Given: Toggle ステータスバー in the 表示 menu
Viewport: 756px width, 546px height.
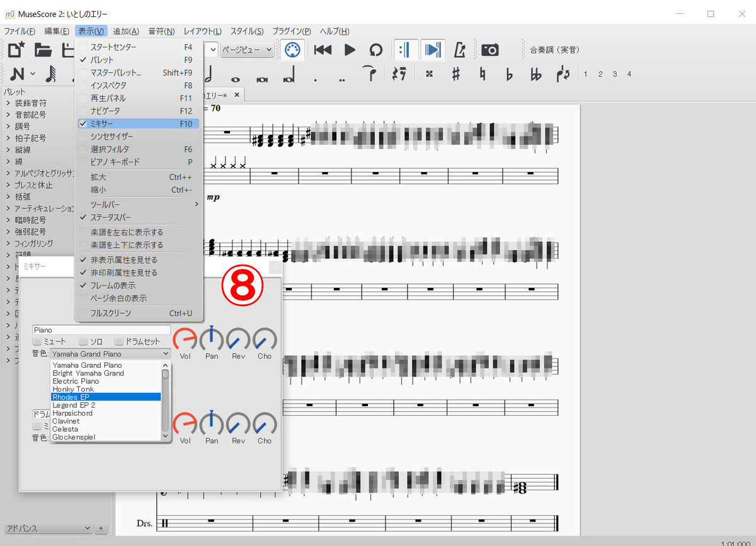Looking at the screenshot, I should [x=138, y=217].
